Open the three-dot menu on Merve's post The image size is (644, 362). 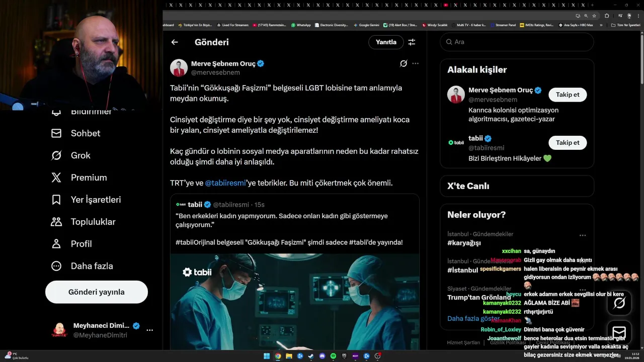[x=415, y=63]
